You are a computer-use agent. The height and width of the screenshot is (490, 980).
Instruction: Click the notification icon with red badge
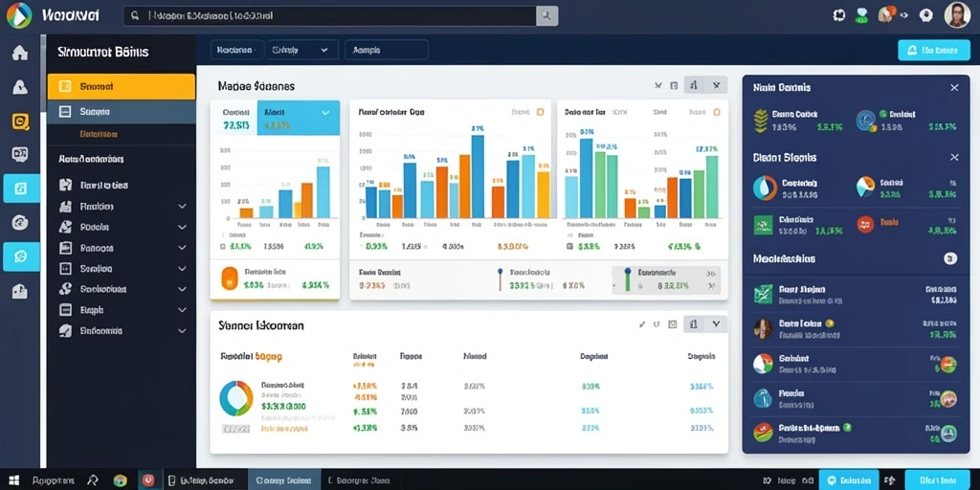(x=886, y=15)
